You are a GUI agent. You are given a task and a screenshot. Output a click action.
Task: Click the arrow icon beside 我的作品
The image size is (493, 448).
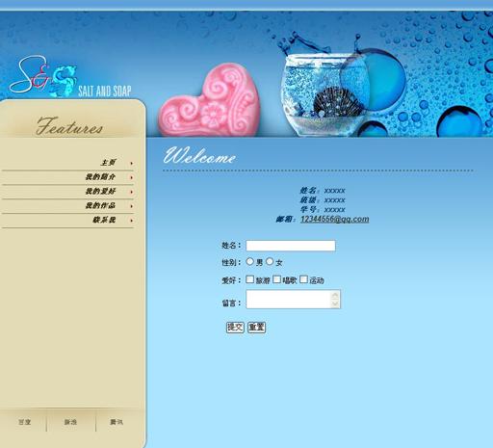(132, 206)
